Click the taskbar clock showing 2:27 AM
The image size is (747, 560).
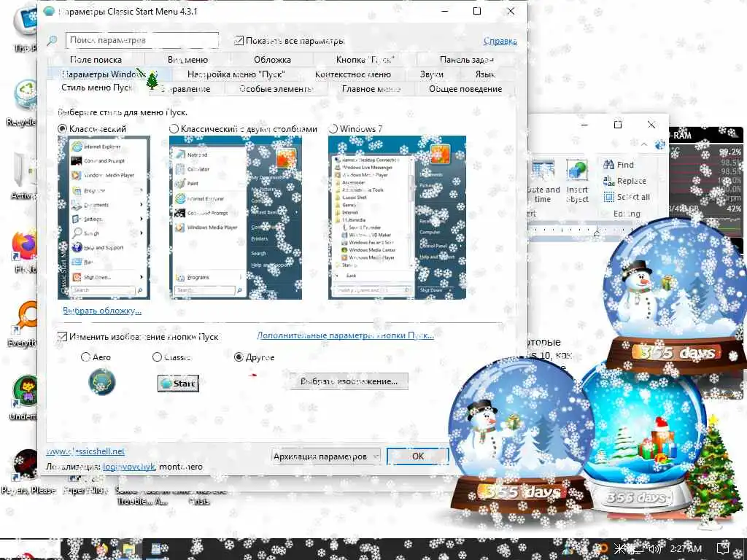tap(686, 548)
